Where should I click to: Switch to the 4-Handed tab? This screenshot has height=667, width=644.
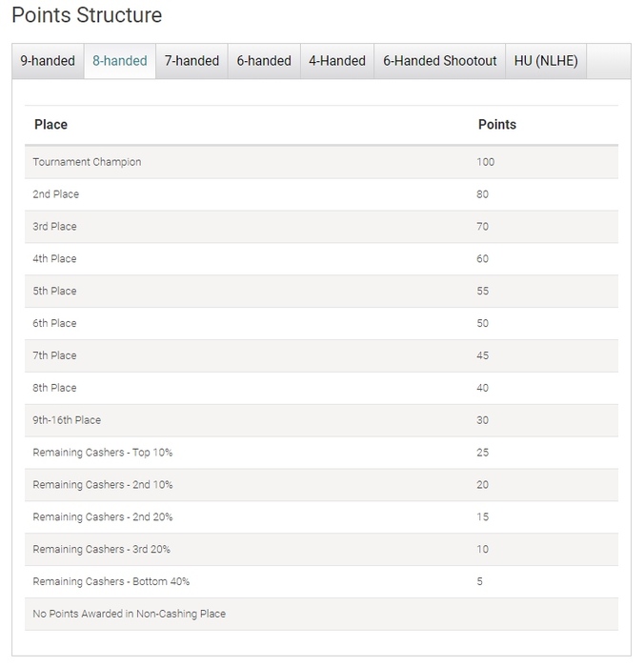[337, 61]
